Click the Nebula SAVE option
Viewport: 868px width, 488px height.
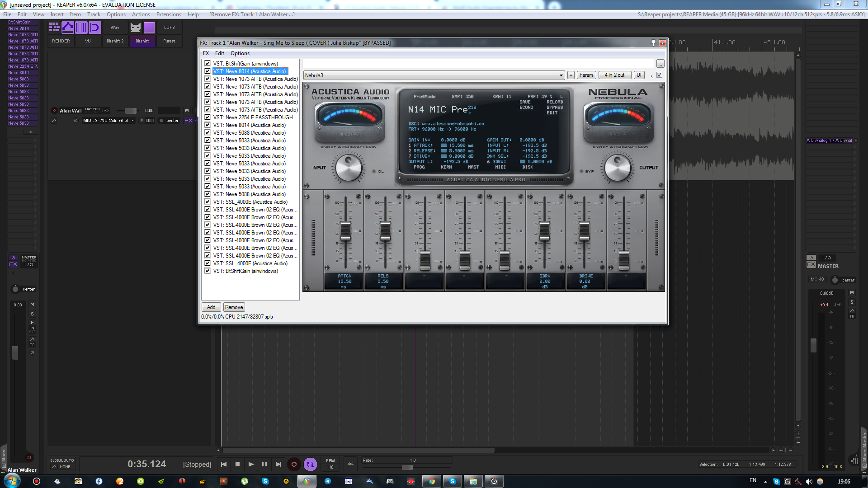525,102
